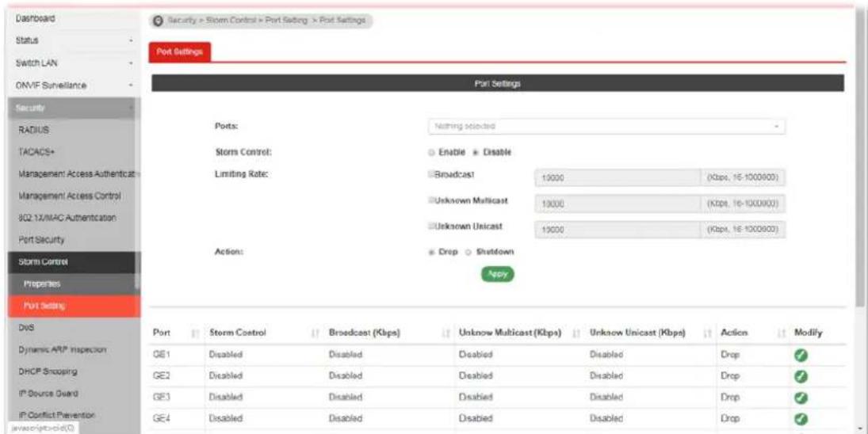The width and height of the screenshot is (868, 434).
Task: Click the green Apply button
Action: tap(497, 274)
